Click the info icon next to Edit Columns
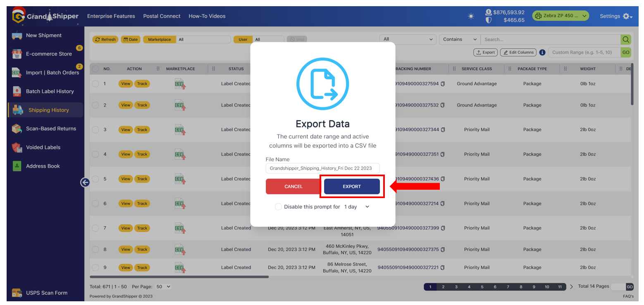The width and height of the screenshot is (644, 305). coord(542,52)
